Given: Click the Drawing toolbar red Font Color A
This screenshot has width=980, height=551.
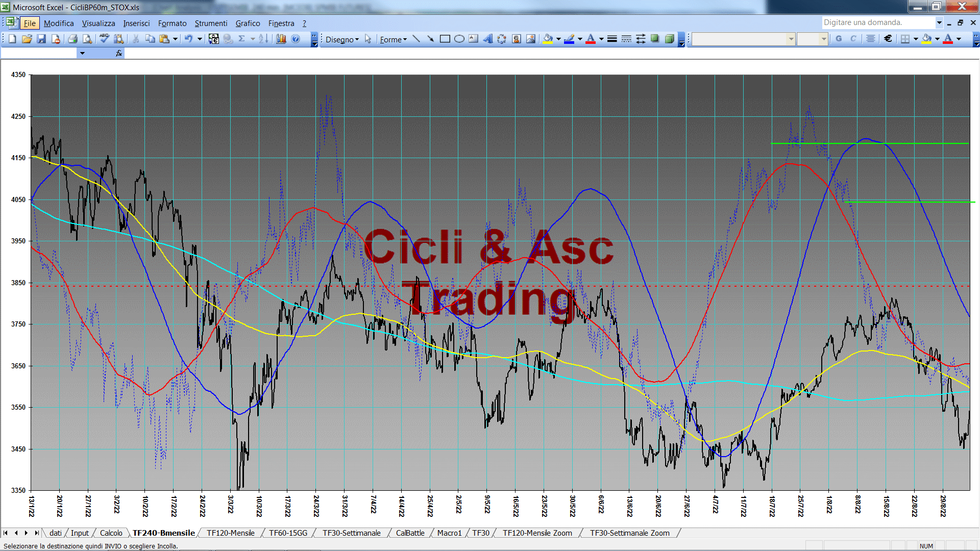Looking at the screenshot, I should (x=591, y=39).
